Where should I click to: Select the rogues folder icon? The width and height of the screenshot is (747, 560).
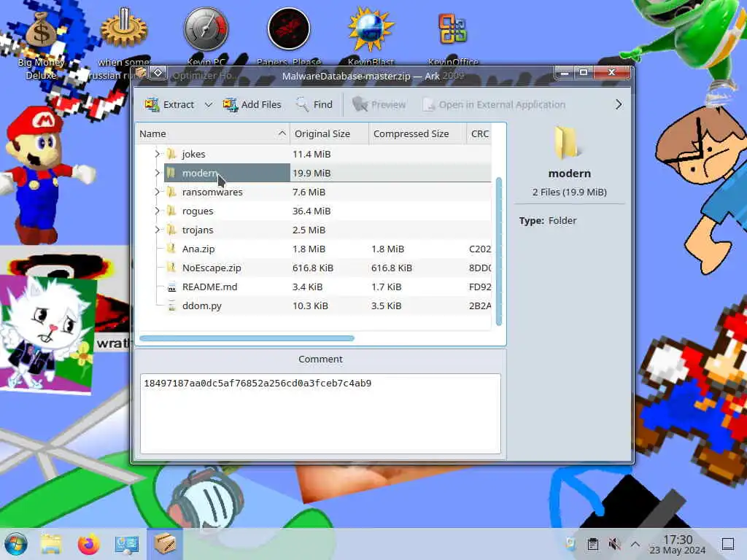click(171, 211)
